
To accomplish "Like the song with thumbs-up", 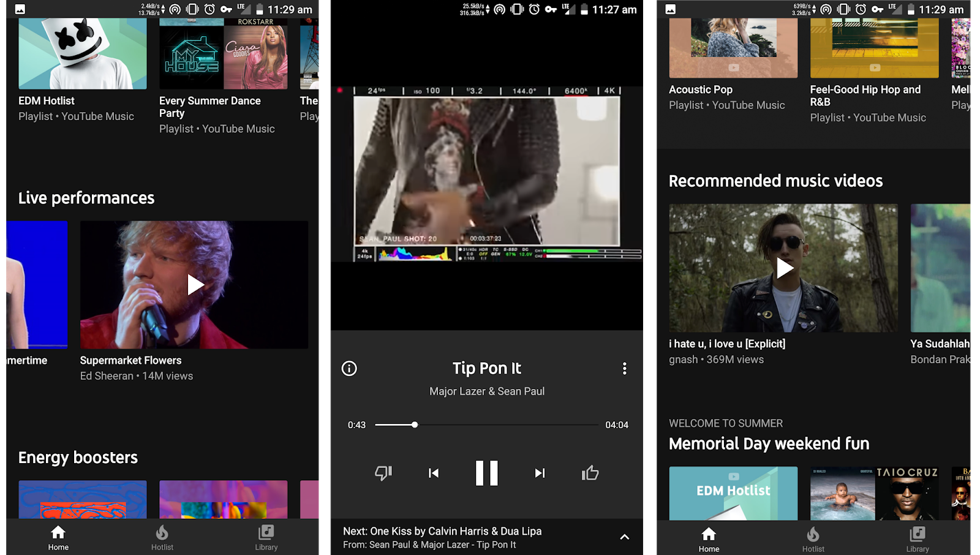I will point(590,473).
